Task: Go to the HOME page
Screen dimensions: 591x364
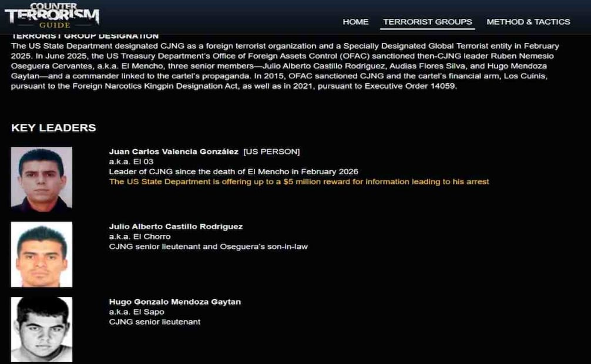Action: point(355,22)
